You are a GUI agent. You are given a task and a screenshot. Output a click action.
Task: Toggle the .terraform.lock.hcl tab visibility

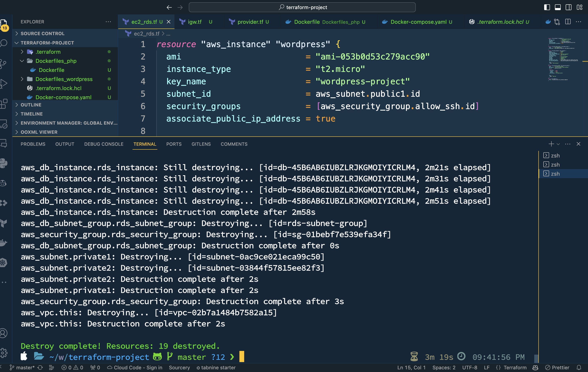click(500, 22)
